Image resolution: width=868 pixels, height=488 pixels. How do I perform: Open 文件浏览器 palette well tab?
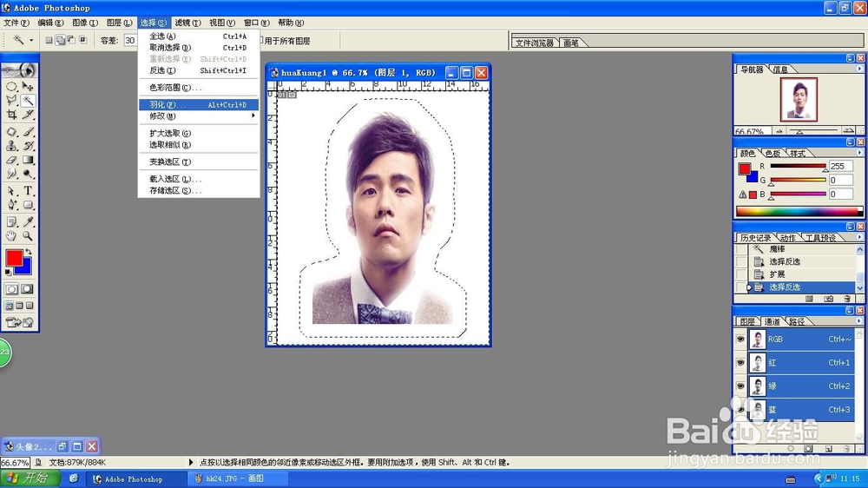point(535,43)
